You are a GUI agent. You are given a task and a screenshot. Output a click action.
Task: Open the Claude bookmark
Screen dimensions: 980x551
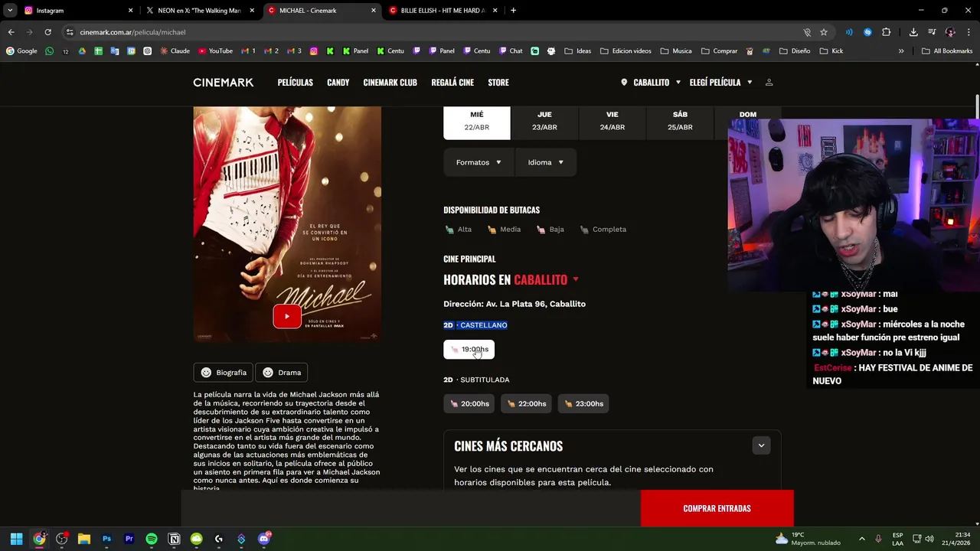coord(175,51)
